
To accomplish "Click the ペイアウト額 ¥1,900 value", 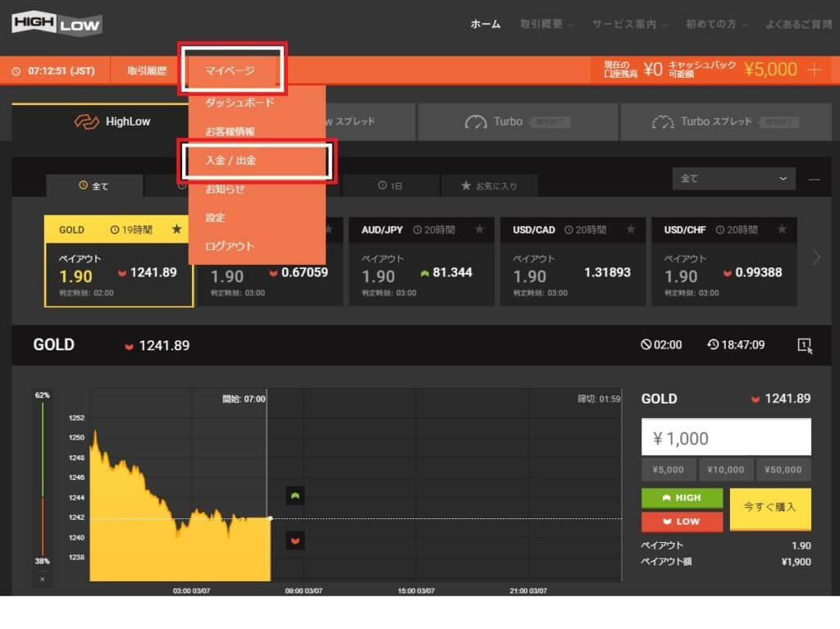I will (x=796, y=562).
